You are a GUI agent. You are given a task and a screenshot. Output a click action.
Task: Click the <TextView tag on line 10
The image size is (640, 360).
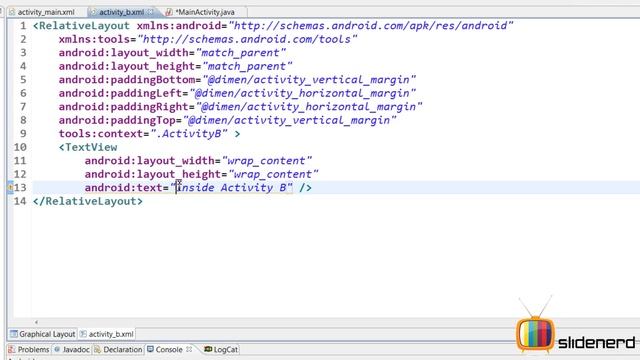88,147
